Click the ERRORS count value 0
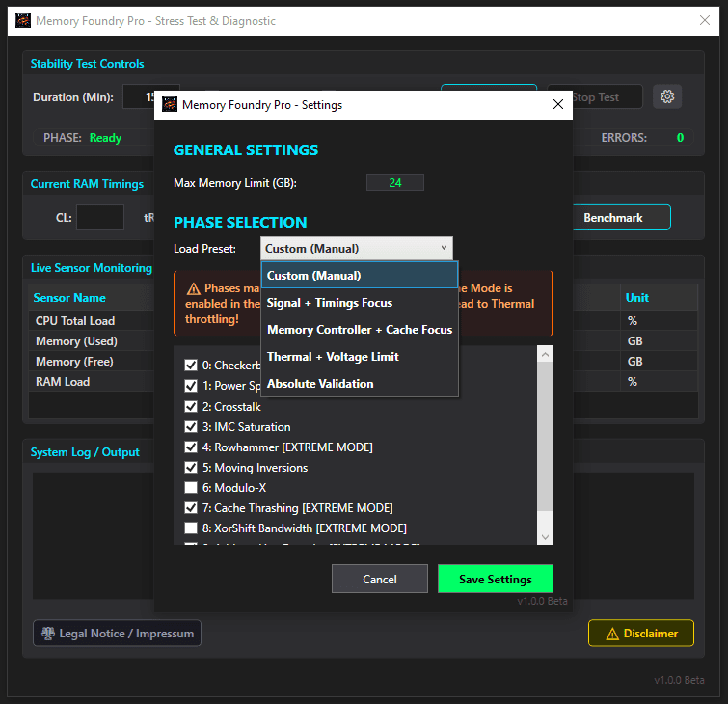 pos(680,138)
